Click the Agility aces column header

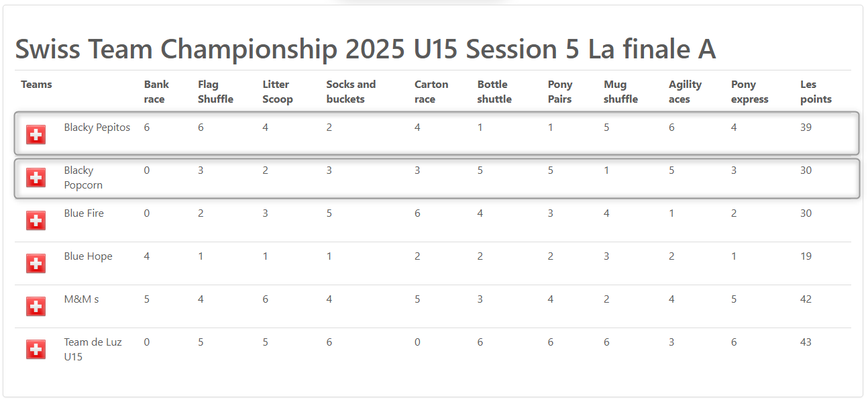click(x=685, y=92)
